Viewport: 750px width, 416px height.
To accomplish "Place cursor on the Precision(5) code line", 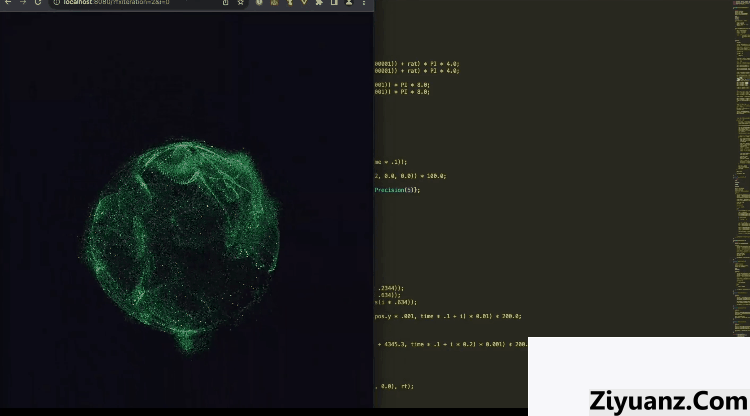I will tap(398, 189).
